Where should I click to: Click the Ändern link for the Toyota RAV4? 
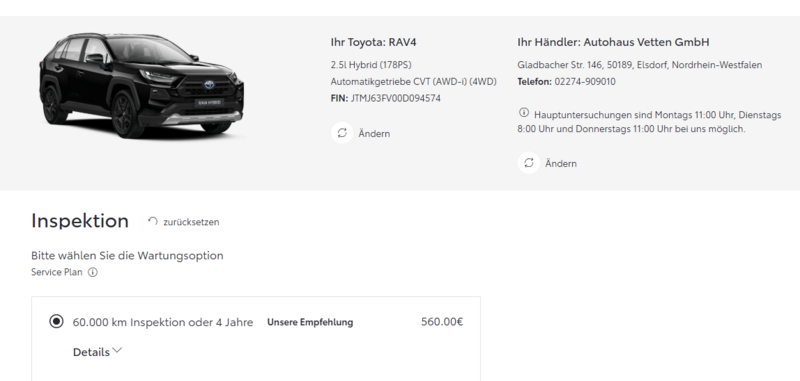(374, 134)
